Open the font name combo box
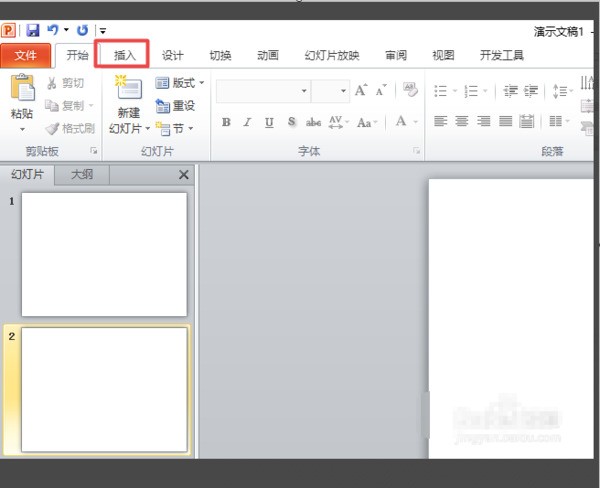Screen dimensions: 600x488 [262, 91]
